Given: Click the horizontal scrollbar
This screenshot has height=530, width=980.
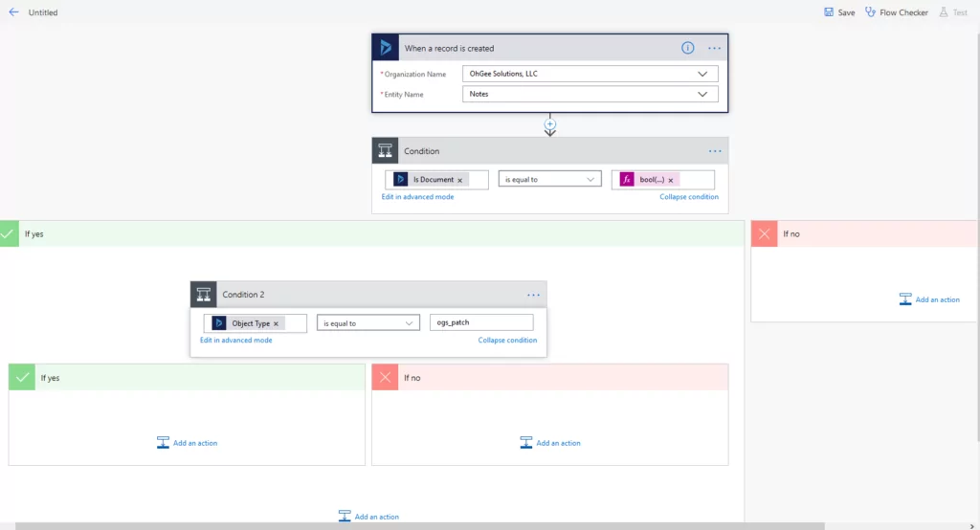Looking at the screenshot, I should (x=420, y=526).
